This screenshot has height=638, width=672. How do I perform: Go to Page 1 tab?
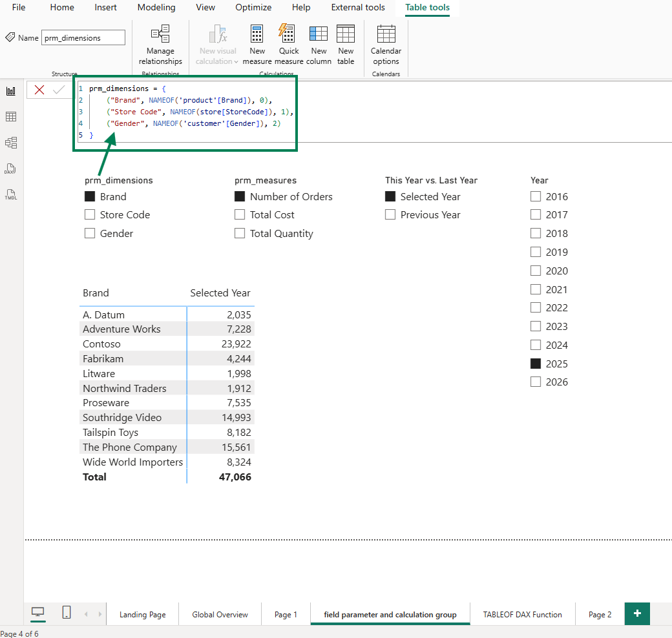(286, 615)
